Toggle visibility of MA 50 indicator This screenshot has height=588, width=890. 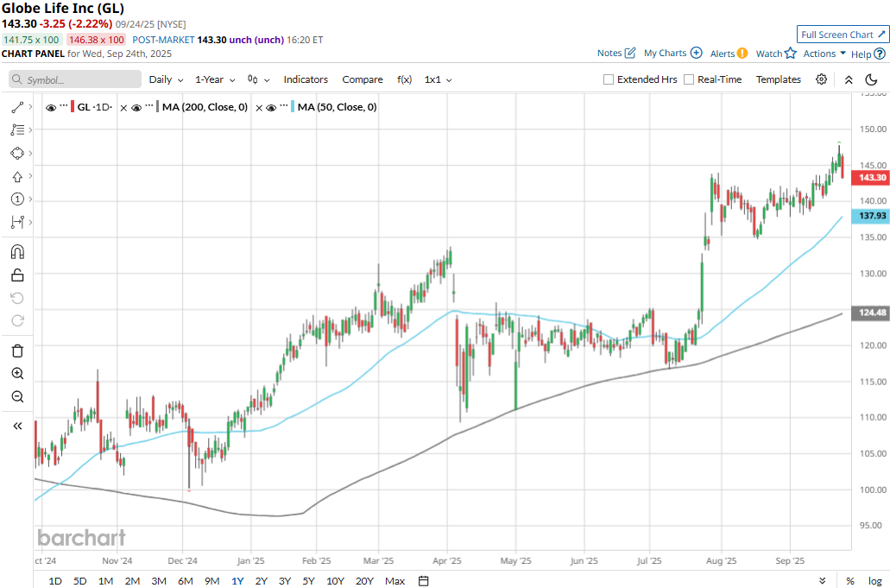(x=271, y=107)
